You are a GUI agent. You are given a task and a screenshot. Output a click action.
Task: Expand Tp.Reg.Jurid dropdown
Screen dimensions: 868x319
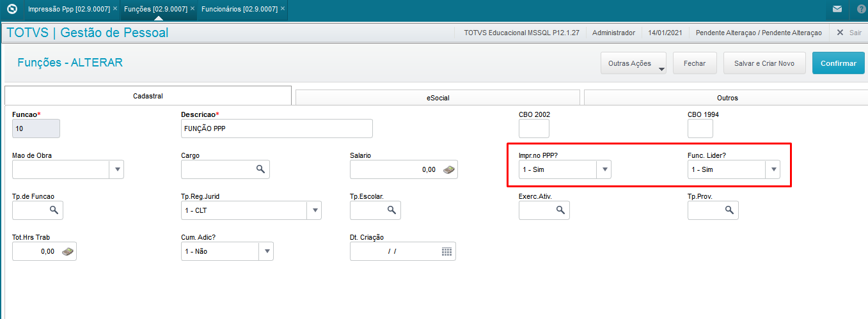(x=315, y=210)
